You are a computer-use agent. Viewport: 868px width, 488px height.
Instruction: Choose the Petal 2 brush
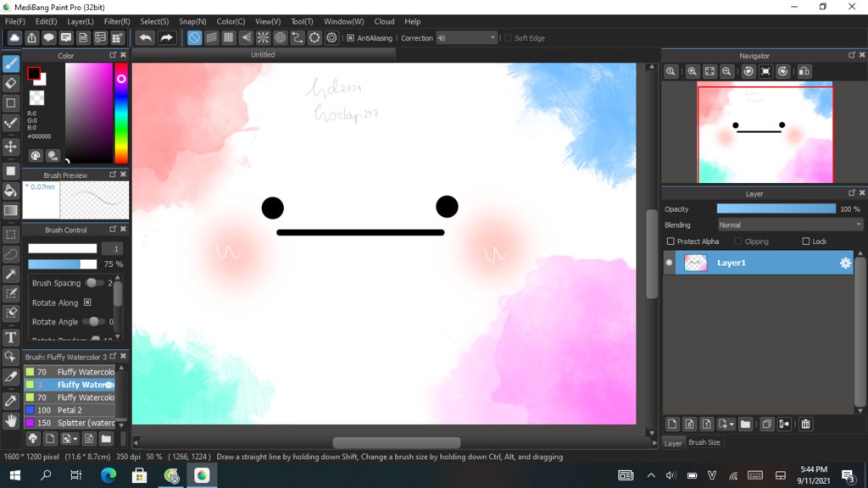click(70, 410)
